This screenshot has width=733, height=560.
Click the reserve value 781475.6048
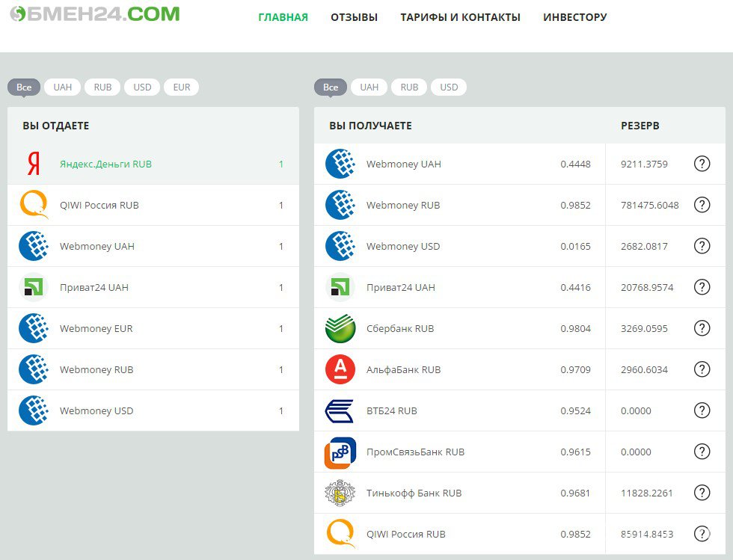click(650, 205)
